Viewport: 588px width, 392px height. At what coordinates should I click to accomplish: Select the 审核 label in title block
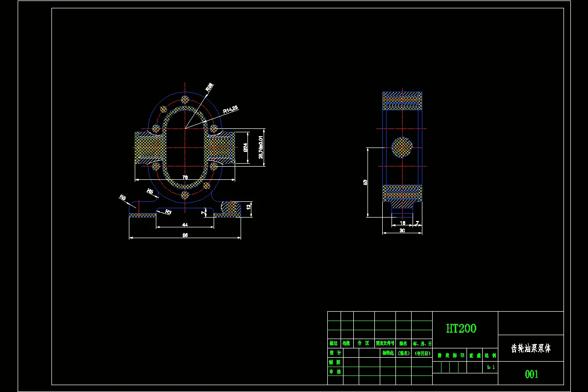click(335, 371)
